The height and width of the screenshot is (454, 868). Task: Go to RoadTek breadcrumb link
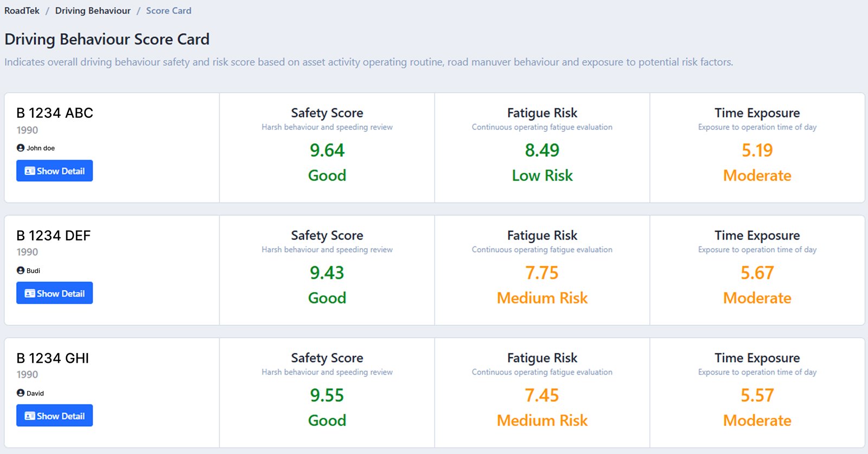(22, 11)
